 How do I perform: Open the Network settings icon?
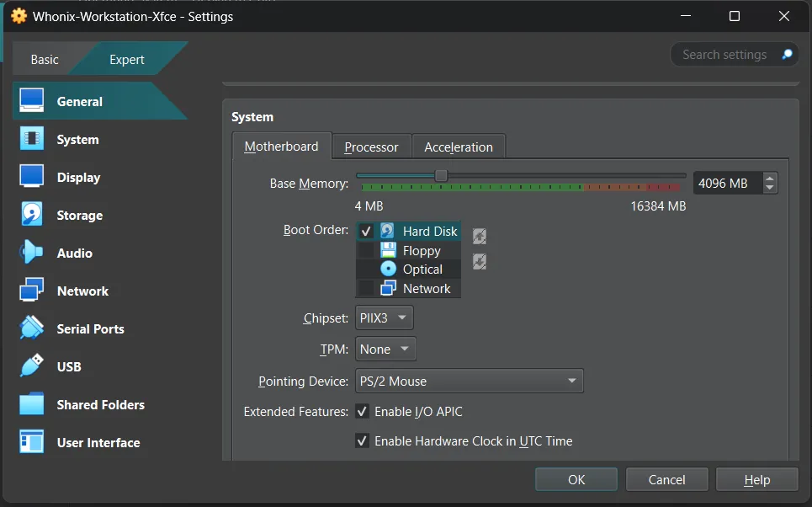tap(32, 291)
